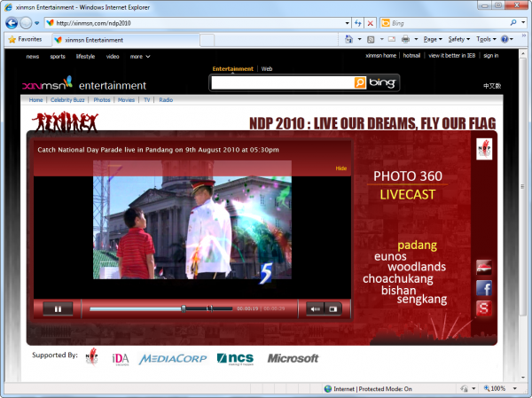Click the browser Back button
This screenshot has height=398, width=532.
click(x=12, y=23)
